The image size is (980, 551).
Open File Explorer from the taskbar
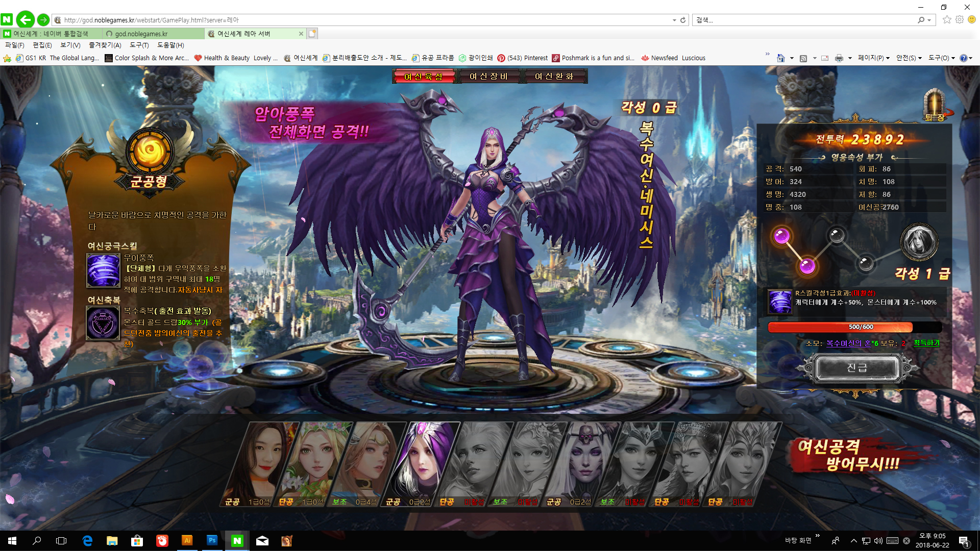click(112, 541)
